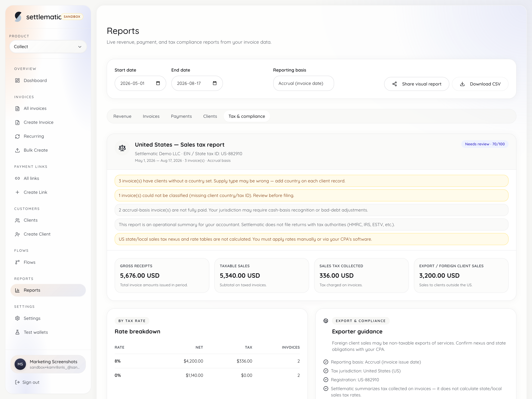The height and width of the screenshot is (399, 532).
Task: Click the End date input field
Action: click(x=197, y=83)
